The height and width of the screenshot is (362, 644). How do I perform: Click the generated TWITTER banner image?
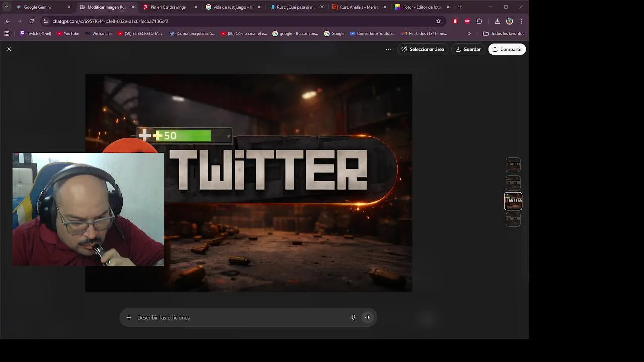(249, 183)
